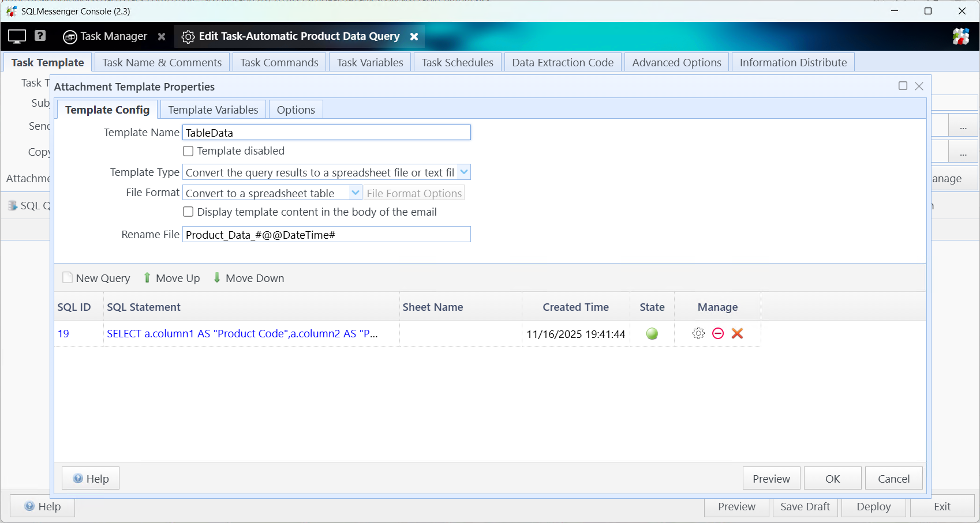
Task: Open the query settings gear in Manage column
Action: [x=698, y=333]
